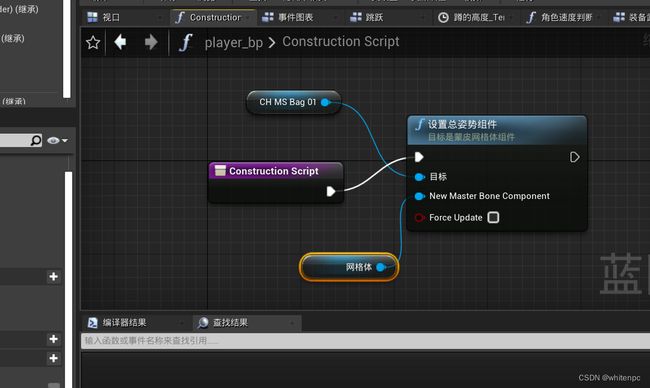Select the purple Construction Script entry node

pyautogui.click(x=276, y=182)
